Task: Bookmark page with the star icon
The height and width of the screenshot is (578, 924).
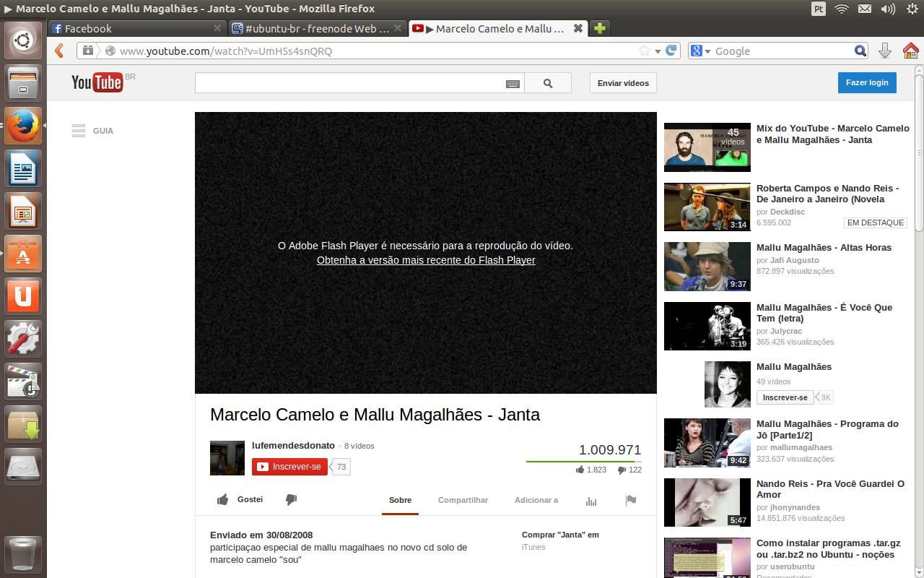Action: pos(645,51)
